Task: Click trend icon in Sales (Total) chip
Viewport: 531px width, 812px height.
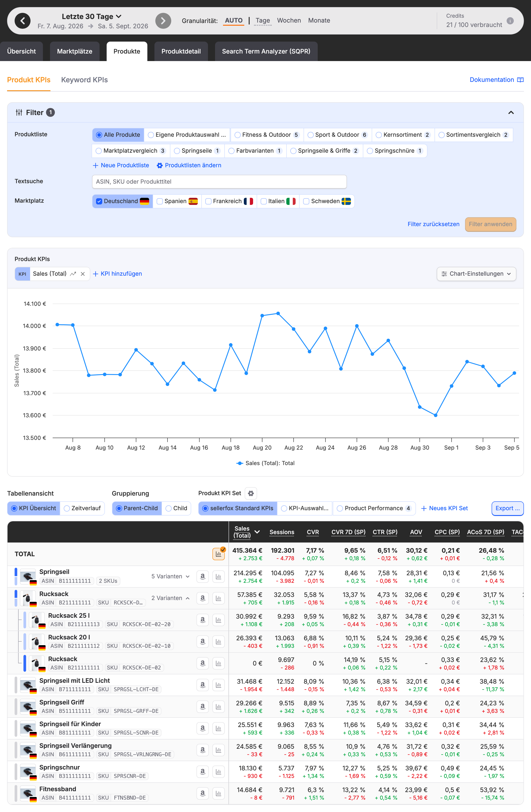Action: (73, 274)
